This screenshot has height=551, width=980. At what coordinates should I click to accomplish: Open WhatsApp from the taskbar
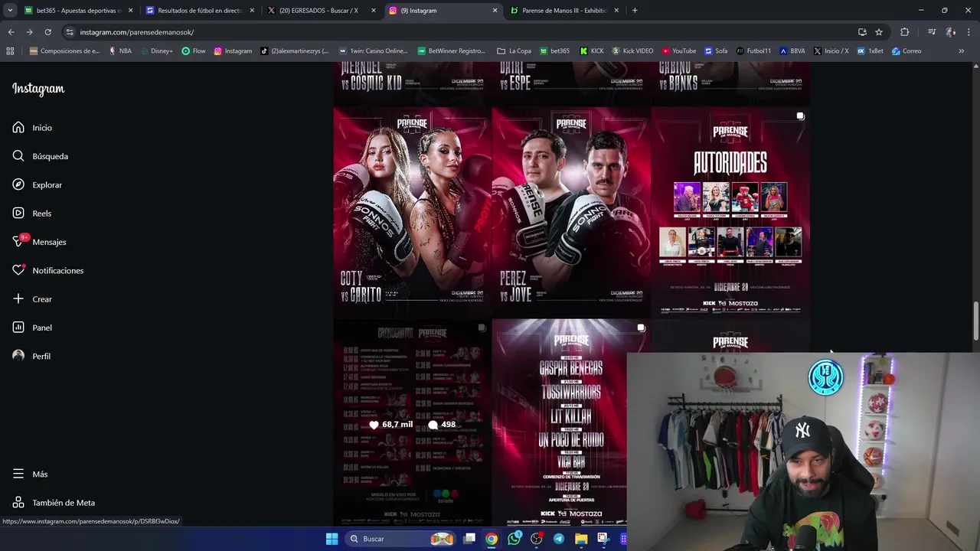(514, 539)
